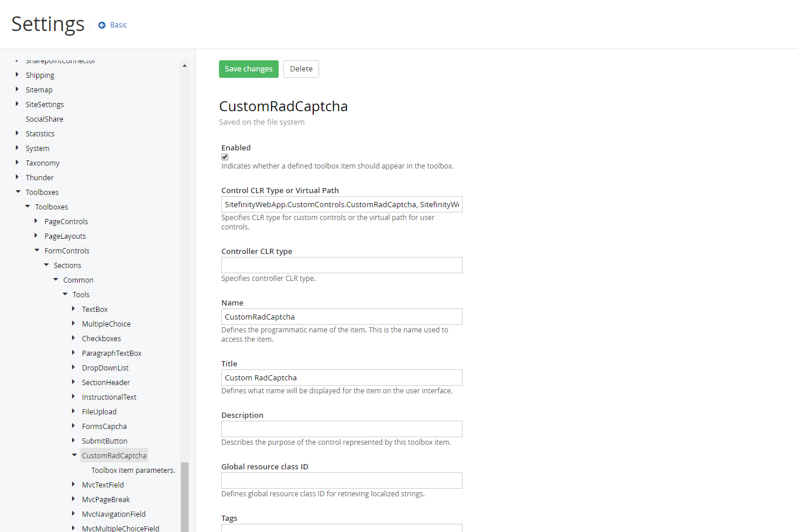Select the Toolbox item parameters entry
The width and height of the screenshot is (798, 532).
(x=133, y=470)
